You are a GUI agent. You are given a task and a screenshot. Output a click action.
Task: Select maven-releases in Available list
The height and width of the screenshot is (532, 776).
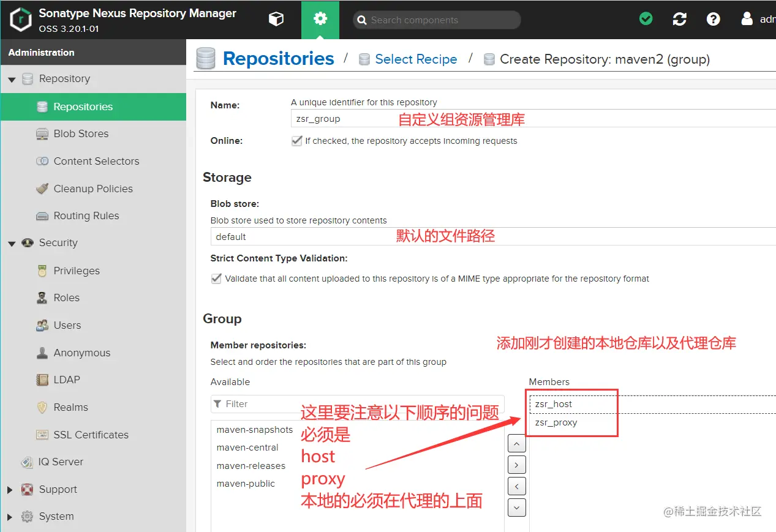pos(251,466)
